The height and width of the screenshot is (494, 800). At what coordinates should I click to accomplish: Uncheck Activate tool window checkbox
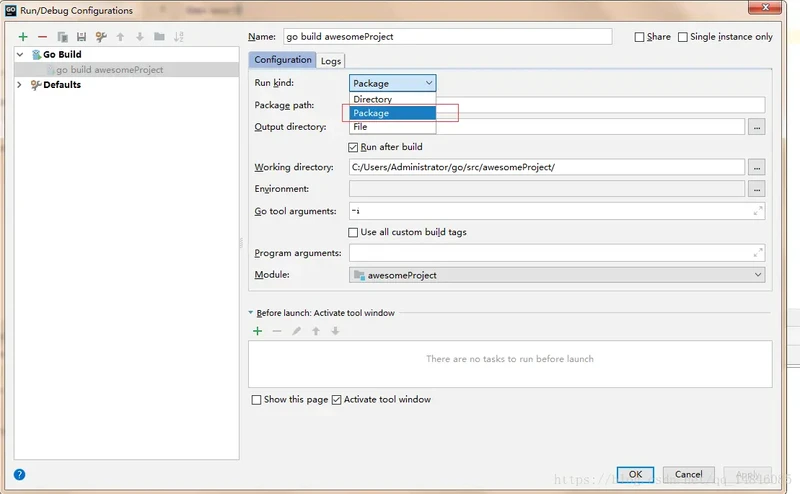coord(337,400)
